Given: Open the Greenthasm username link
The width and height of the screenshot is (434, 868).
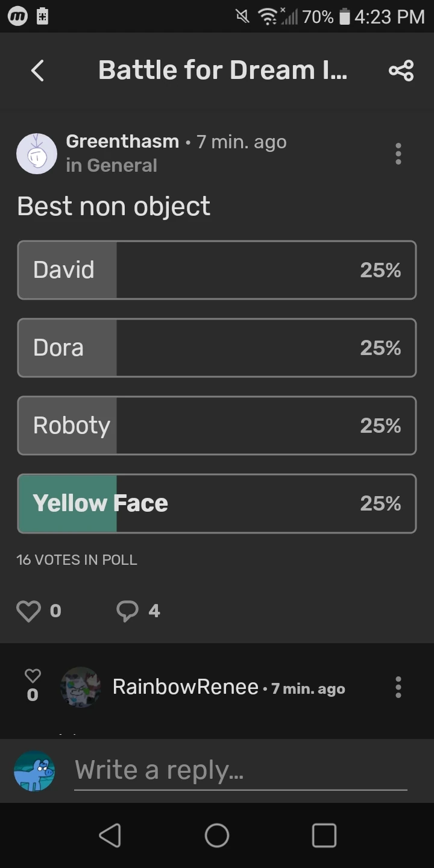Looking at the screenshot, I should [122, 142].
